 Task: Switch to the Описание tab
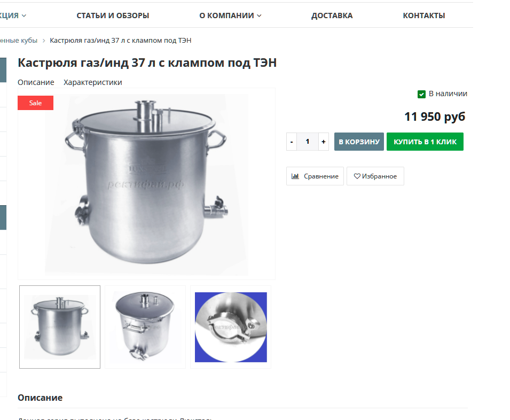pos(36,82)
